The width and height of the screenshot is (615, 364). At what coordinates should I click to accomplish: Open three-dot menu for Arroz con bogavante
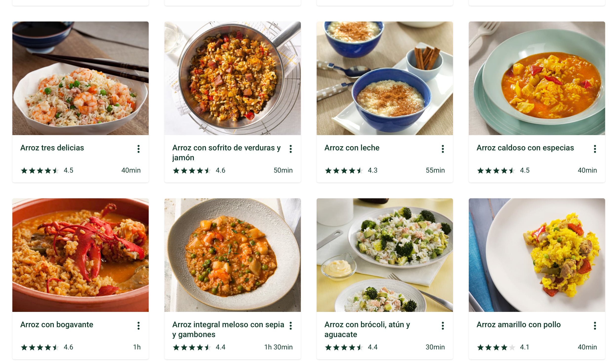coord(139,326)
